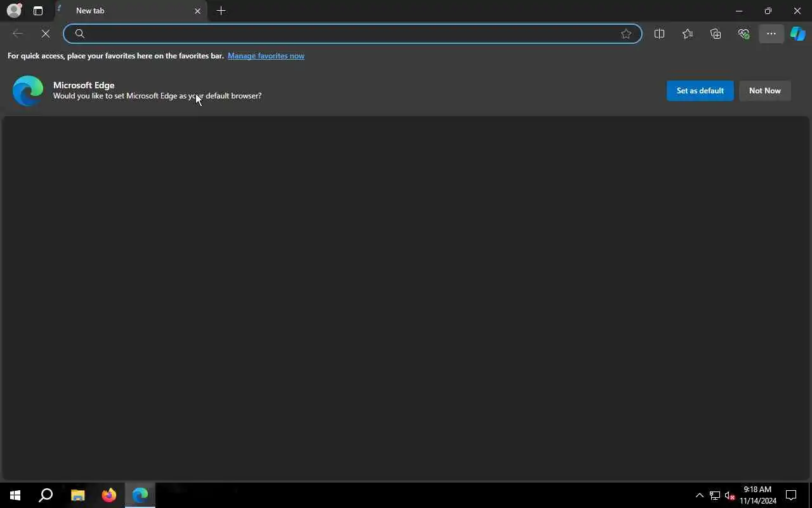Image resolution: width=812 pixels, height=508 pixels.
Task: Open the Edge profile avatar
Action: click(x=14, y=10)
